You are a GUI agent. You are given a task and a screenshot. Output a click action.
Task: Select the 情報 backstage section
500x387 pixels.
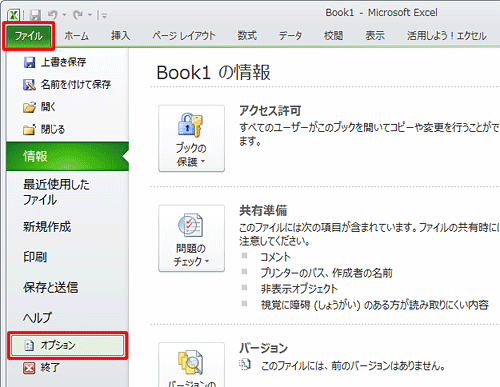point(67,156)
